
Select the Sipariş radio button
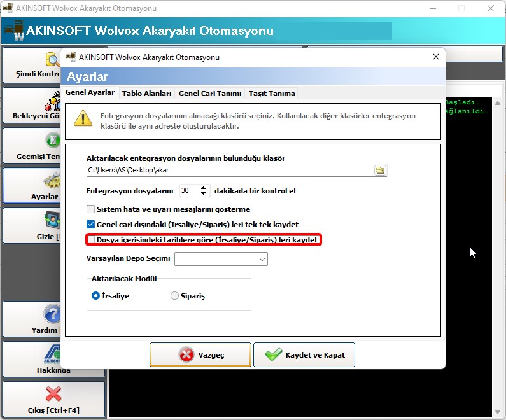click(174, 295)
